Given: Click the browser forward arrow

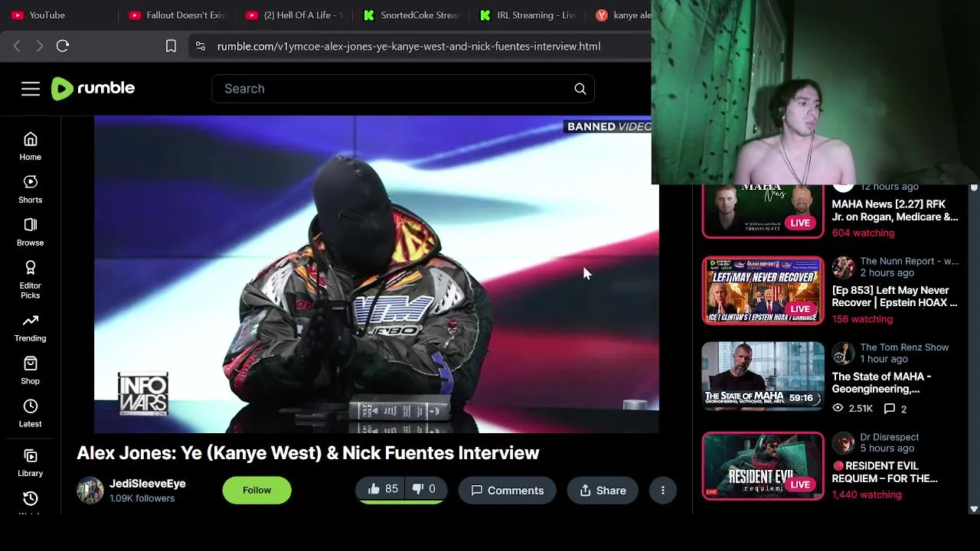Looking at the screenshot, I should click(x=40, y=46).
